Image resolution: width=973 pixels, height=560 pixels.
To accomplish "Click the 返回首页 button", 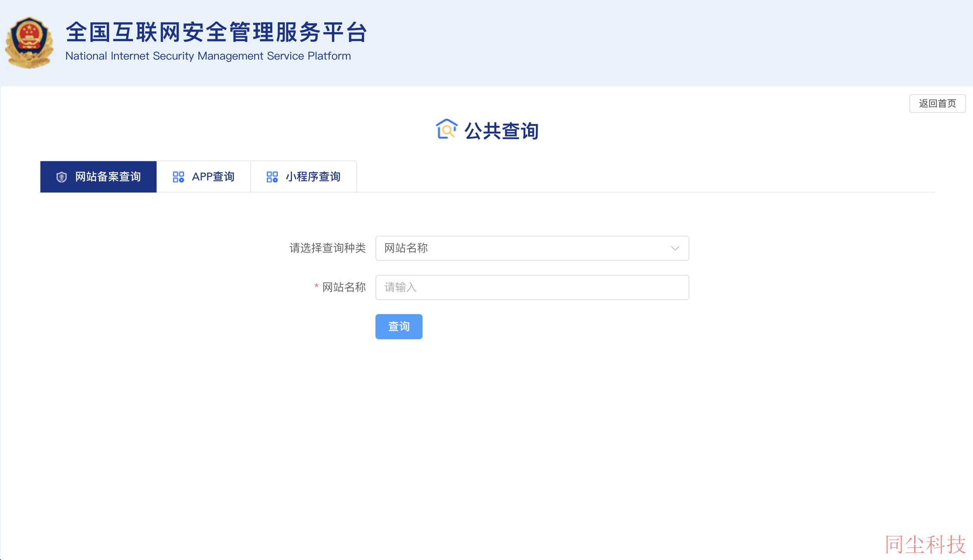I will tap(937, 104).
